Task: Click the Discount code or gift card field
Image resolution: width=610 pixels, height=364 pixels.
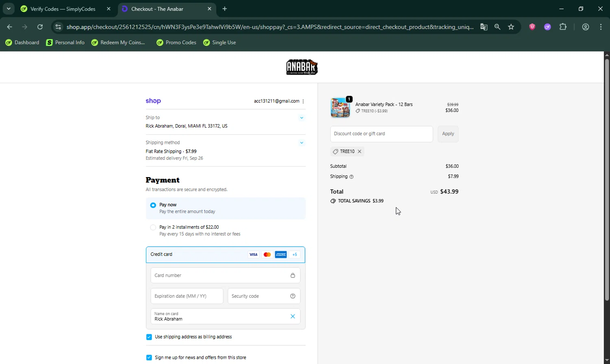Action: pos(381,134)
